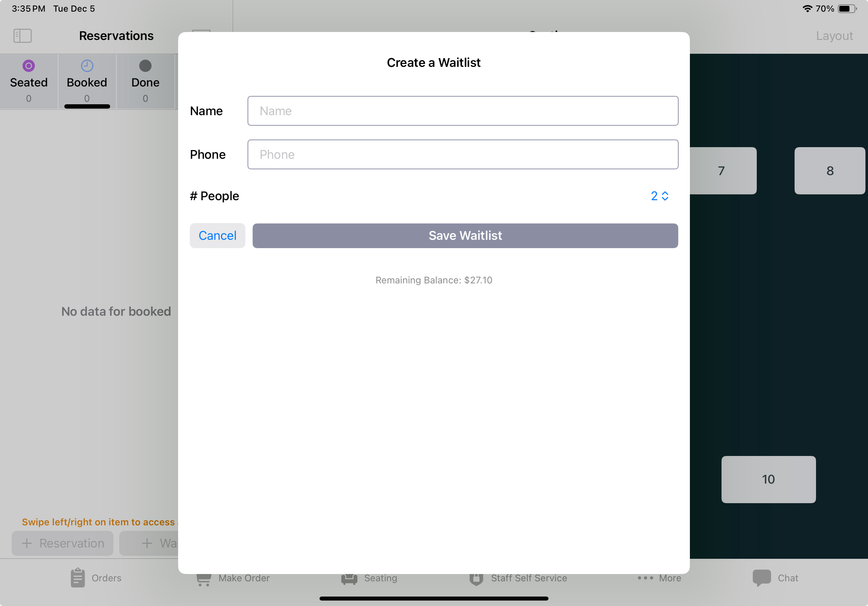Click the purple Seated status icon
Viewport: 868px width, 606px height.
click(28, 65)
